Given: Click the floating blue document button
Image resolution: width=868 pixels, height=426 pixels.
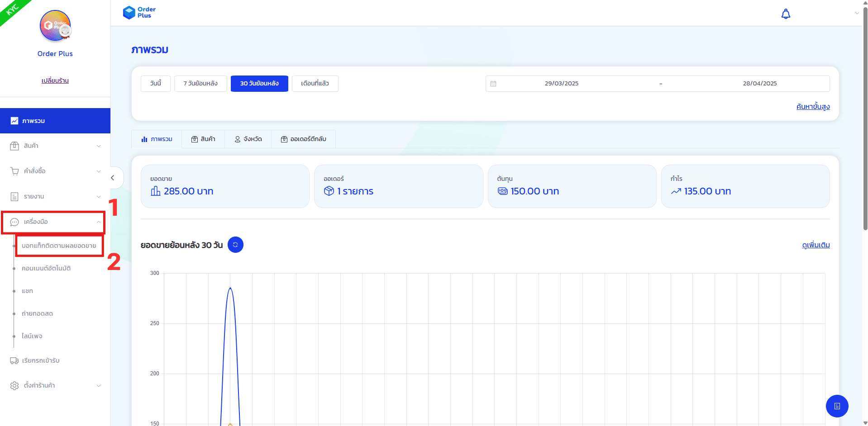Looking at the screenshot, I should (x=837, y=406).
